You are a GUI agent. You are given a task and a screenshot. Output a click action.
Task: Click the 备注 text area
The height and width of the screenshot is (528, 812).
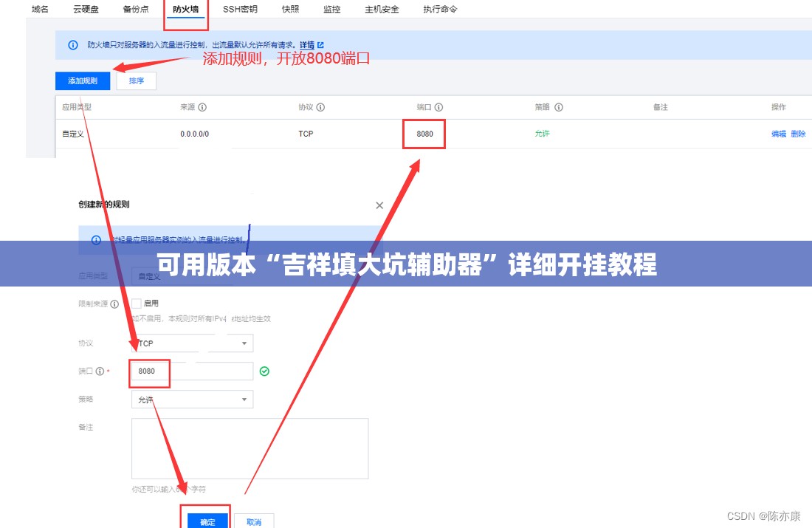pyautogui.click(x=250, y=448)
